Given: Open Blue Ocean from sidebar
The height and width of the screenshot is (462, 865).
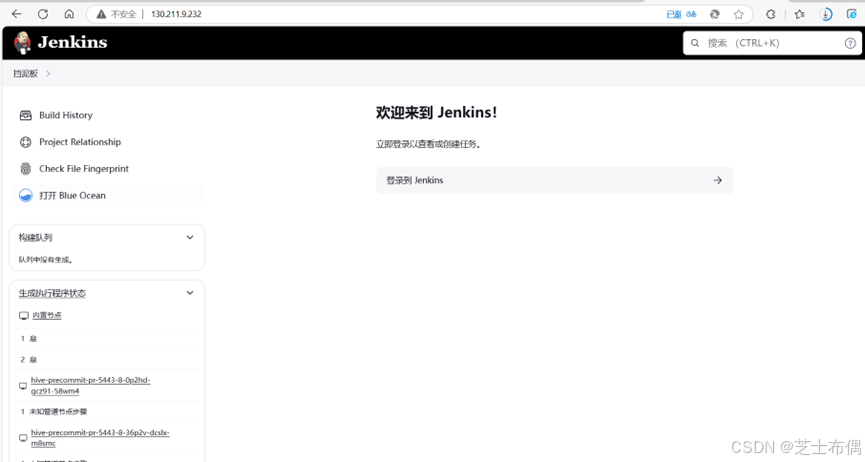Looking at the screenshot, I should click(72, 195).
